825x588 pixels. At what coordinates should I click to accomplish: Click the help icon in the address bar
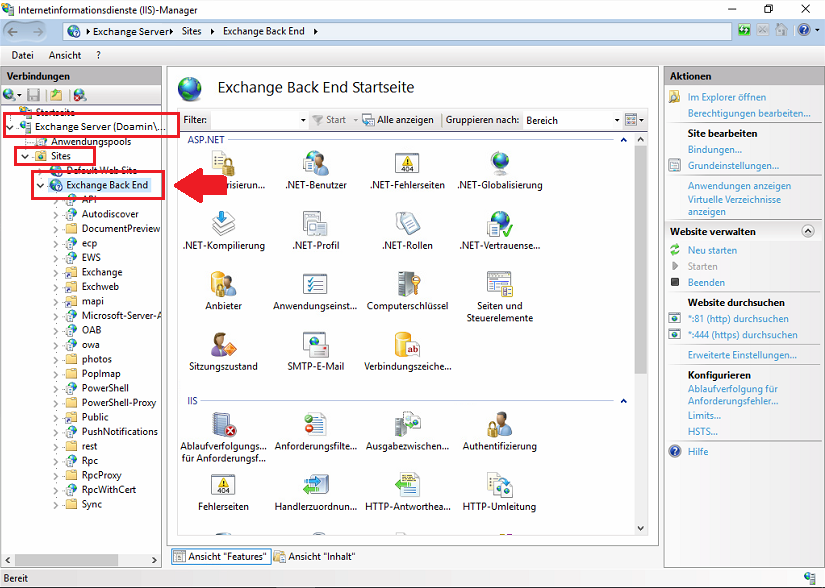pyautogui.click(x=803, y=30)
